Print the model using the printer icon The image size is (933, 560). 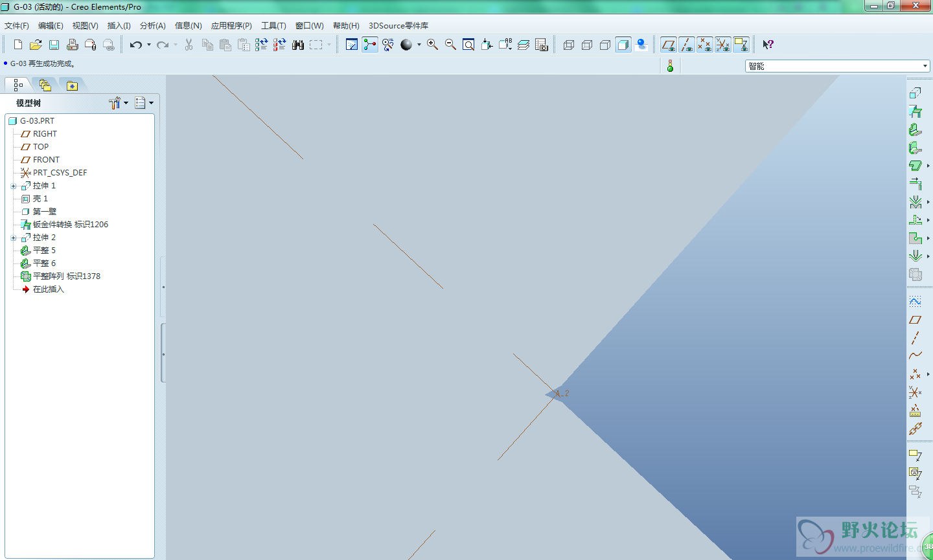pos(72,45)
